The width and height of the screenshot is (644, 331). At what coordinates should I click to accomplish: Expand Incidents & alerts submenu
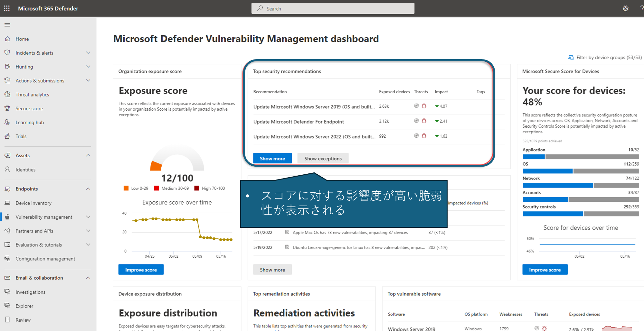[88, 52]
